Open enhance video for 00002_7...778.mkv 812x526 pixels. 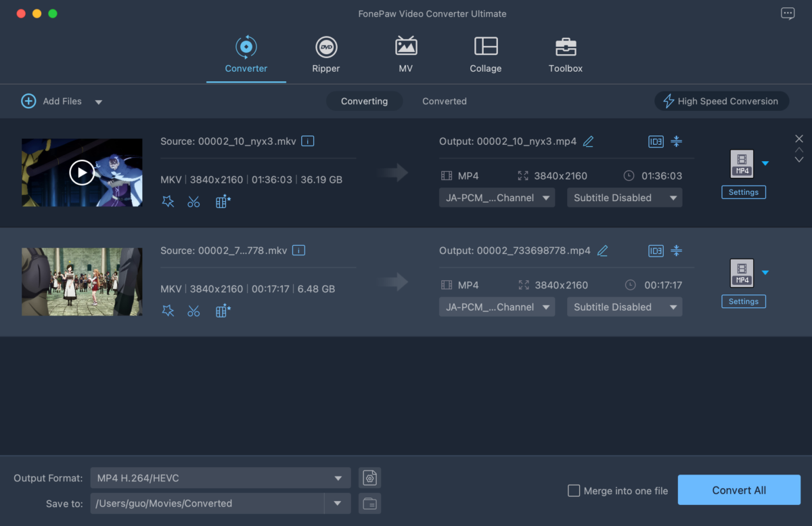(223, 310)
